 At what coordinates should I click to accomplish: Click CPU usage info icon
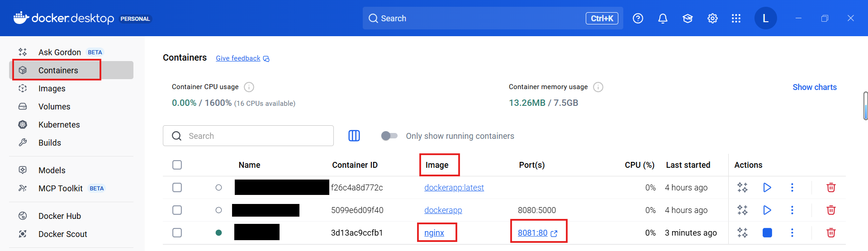pyautogui.click(x=249, y=87)
